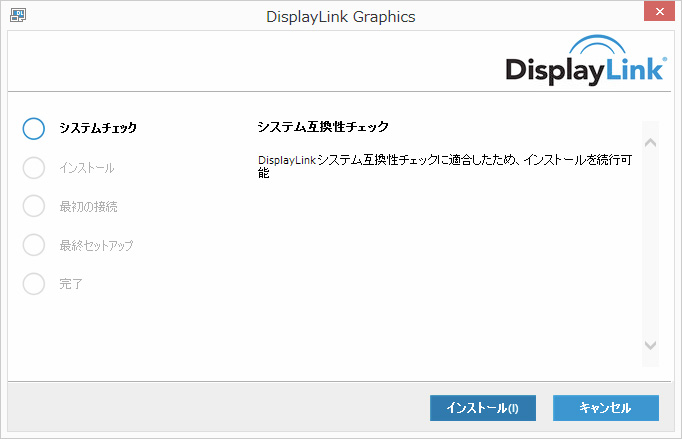Click the scroll down arrow in message panel
The width and height of the screenshot is (682, 439).
pyautogui.click(x=650, y=345)
